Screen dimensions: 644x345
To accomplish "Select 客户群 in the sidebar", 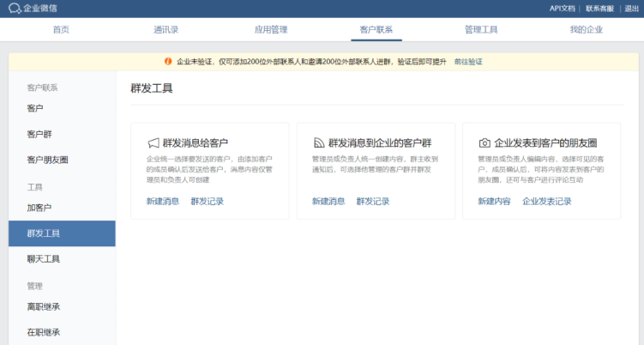I will pos(39,134).
